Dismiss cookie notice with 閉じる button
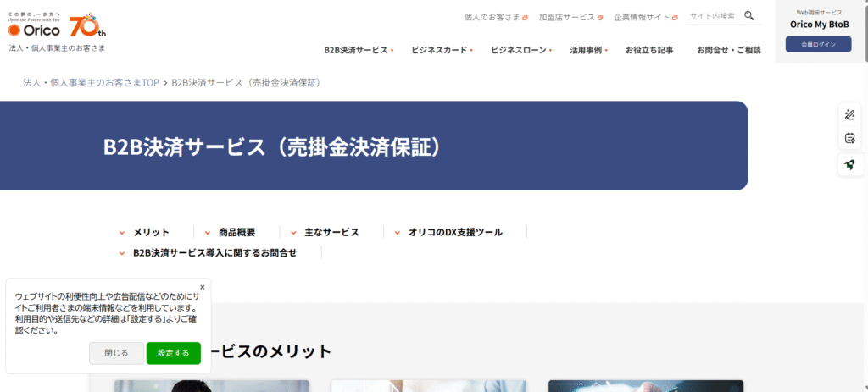Image resolution: width=868 pixels, height=392 pixels. pos(116,353)
